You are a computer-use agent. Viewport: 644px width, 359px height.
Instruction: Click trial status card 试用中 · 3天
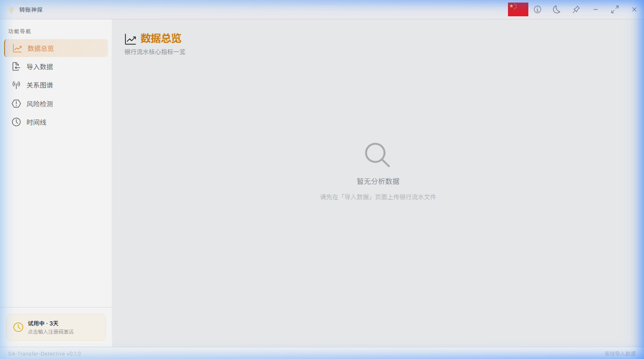[56, 327]
